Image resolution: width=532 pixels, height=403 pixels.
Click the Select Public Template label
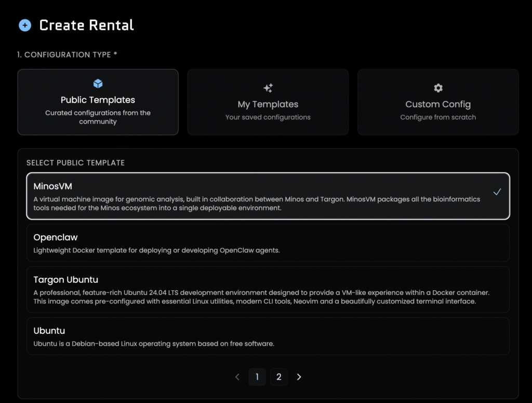(x=75, y=163)
